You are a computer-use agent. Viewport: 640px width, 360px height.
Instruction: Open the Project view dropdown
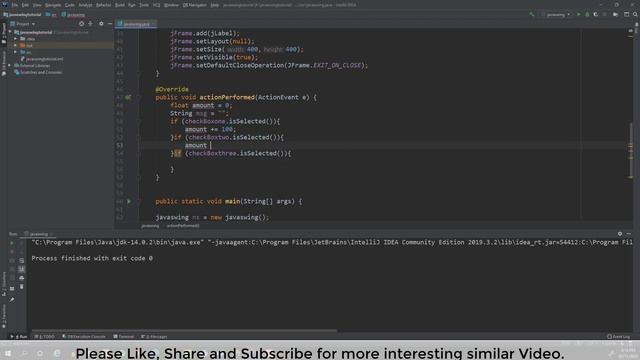tap(25, 24)
